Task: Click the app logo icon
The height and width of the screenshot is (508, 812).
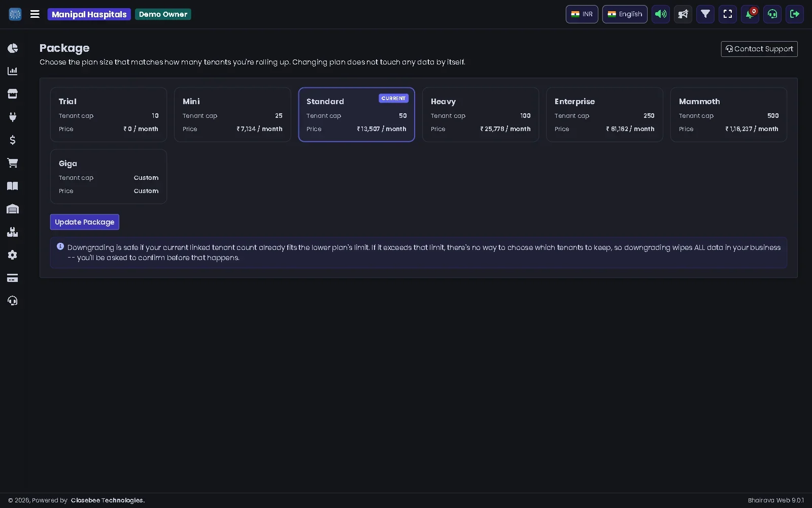Action: coord(15,14)
